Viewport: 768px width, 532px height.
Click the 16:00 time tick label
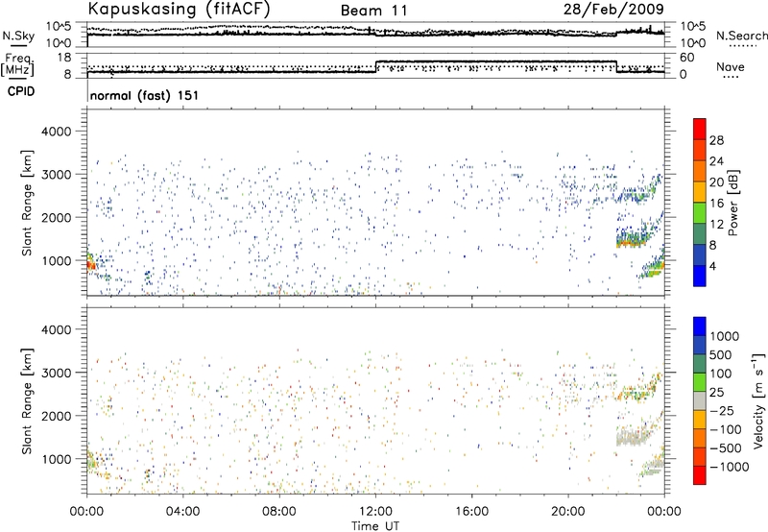471,512
